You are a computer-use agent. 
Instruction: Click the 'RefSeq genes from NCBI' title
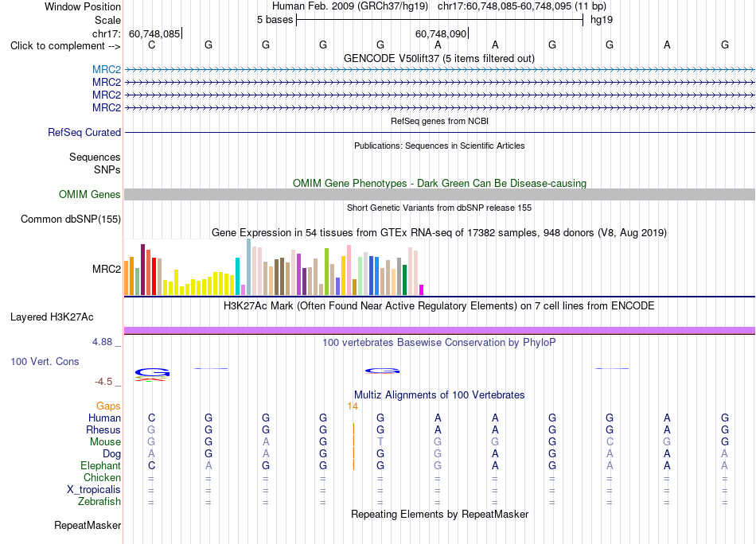click(439, 121)
